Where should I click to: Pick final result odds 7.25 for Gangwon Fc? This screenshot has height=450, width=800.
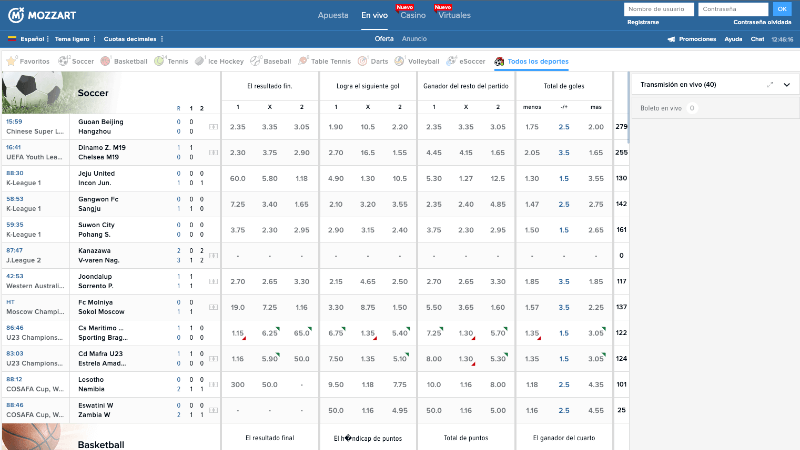238,204
